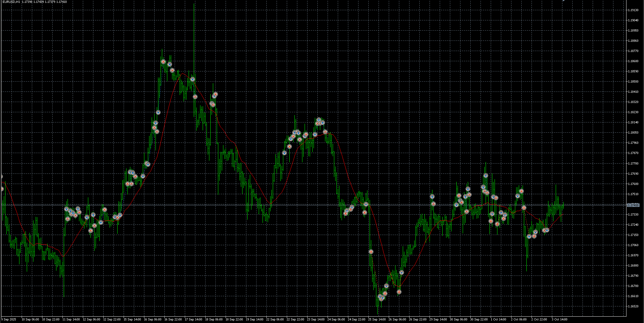Click price scale label 1.18050
This screenshot has height=323, width=644.
click(633, 133)
